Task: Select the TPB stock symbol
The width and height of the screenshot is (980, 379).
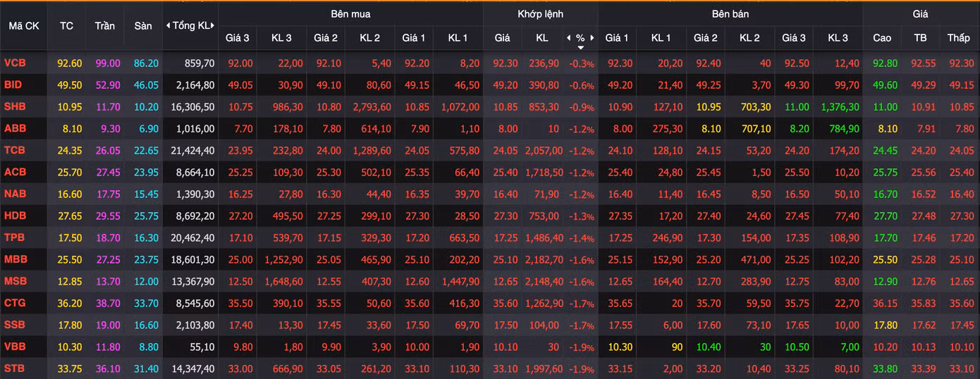Action: click(15, 237)
